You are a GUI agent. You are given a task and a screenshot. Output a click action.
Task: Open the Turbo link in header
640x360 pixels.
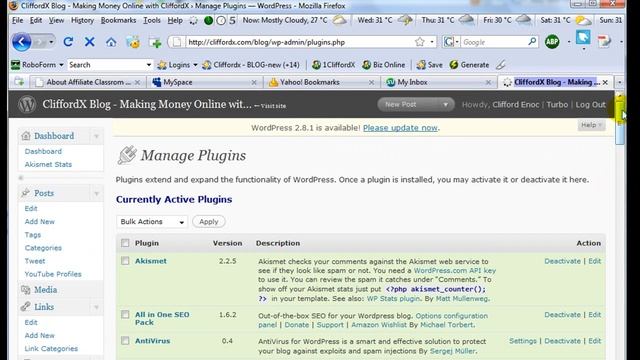557,104
